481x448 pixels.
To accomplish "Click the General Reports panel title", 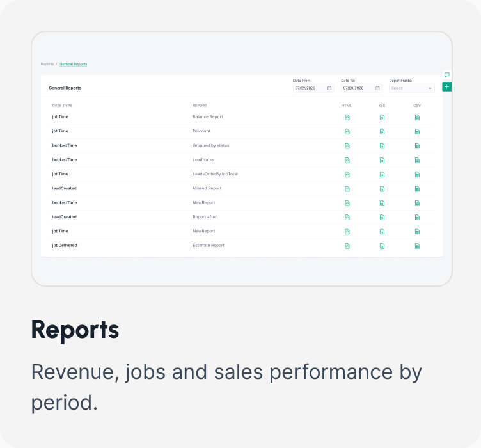I will (x=65, y=88).
